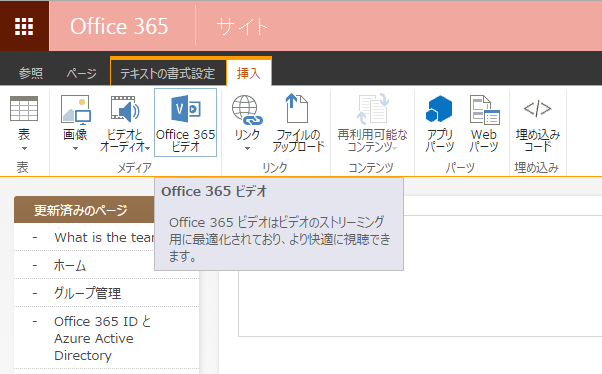Expand the 表 dropdown arrow
This screenshot has height=374, width=602.
point(24,149)
